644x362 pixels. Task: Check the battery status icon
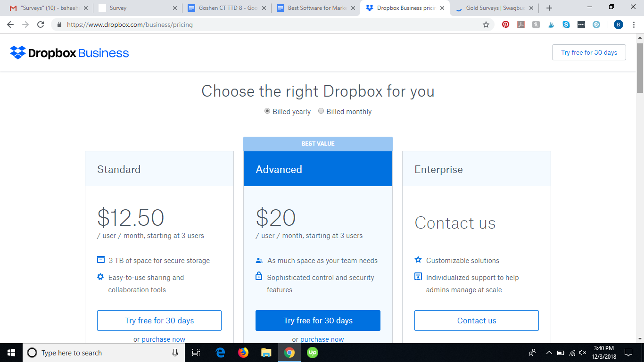(x=561, y=353)
